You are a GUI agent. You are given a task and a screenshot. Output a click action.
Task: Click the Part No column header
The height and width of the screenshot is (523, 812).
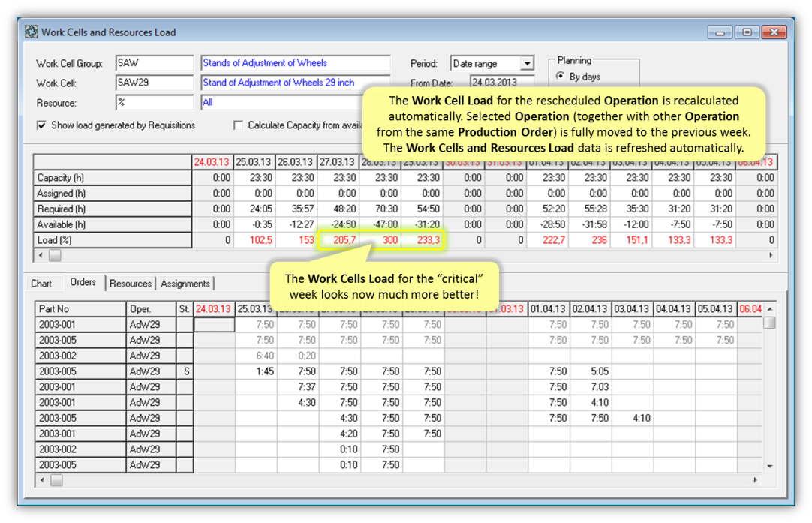click(x=80, y=309)
